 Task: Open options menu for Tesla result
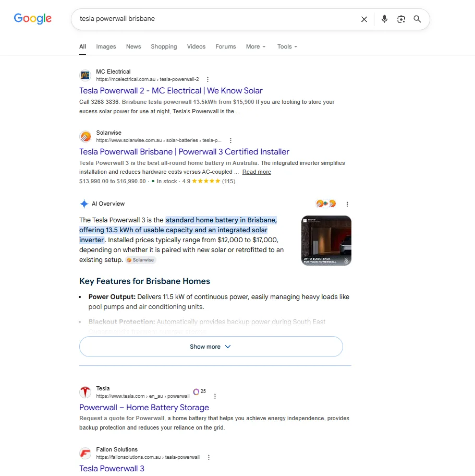pos(215,396)
